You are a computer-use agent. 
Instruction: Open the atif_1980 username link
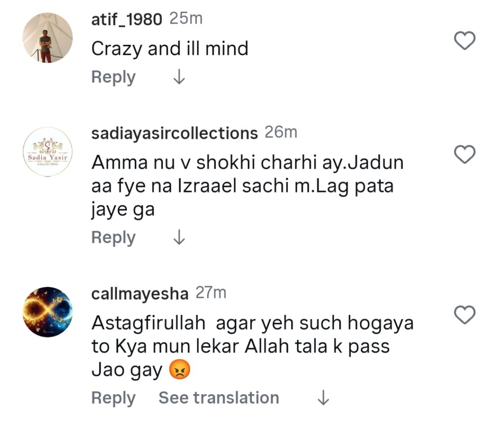coord(126,20)
